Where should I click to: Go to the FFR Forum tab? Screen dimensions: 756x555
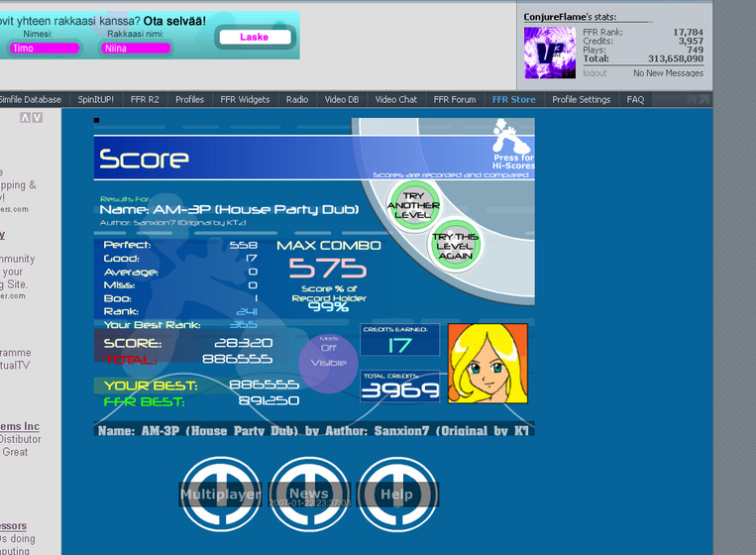pos(455,99)
